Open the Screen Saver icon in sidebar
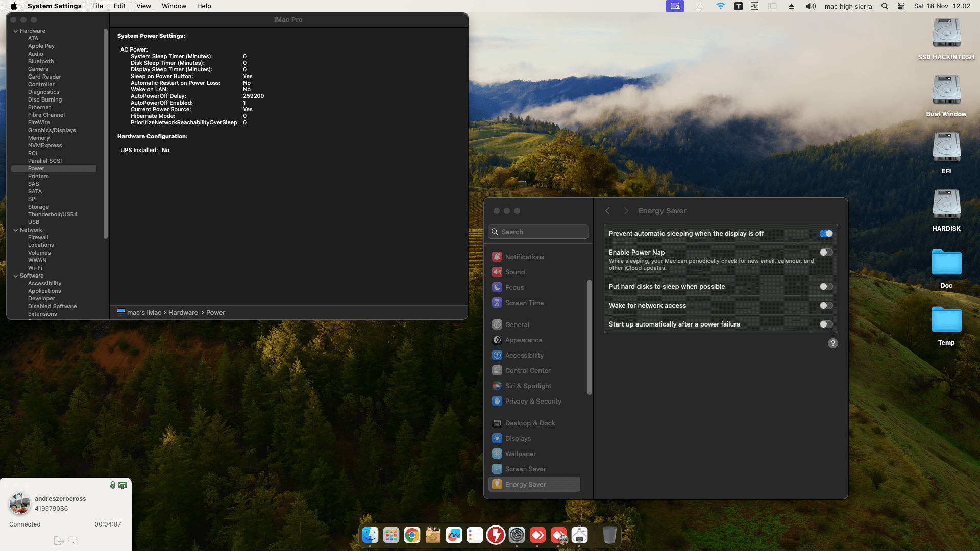 point(497,469)
